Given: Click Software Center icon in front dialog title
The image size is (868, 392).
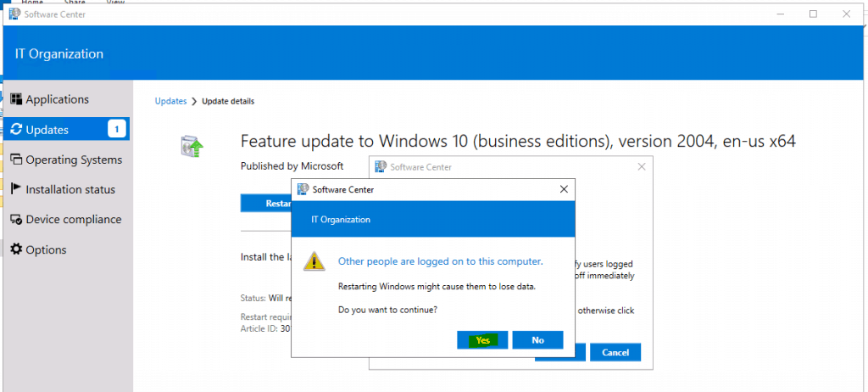Looking at the screenshot, I should coord(303,189).
